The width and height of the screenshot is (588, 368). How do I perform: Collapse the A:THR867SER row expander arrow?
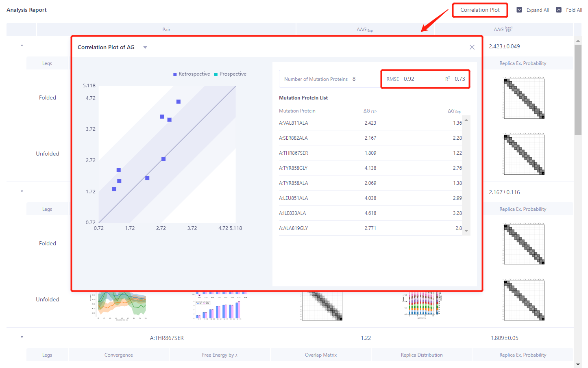click(x=22, y=337)
